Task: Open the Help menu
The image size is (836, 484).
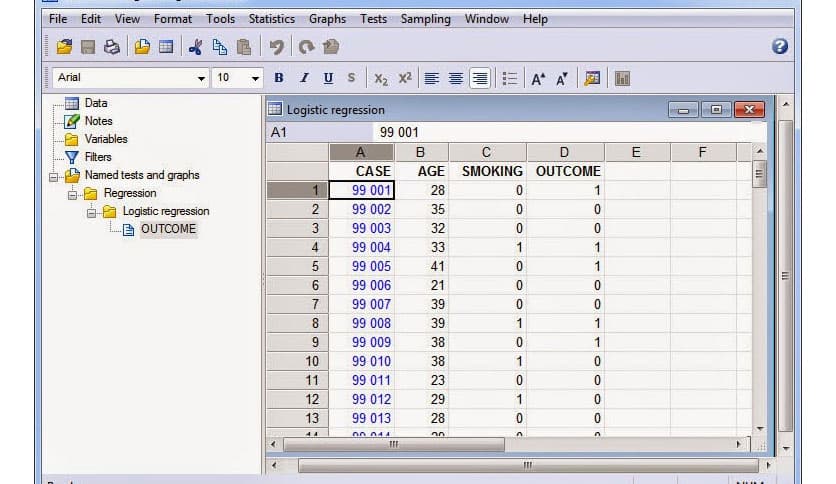Action: 535,19
